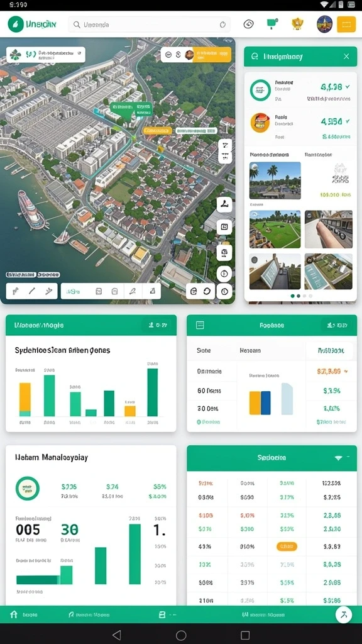Image resolution: width=362 pixels, height=644 pixels.
Task: Open the green monitor notification icon
Action: click(271, 24)
